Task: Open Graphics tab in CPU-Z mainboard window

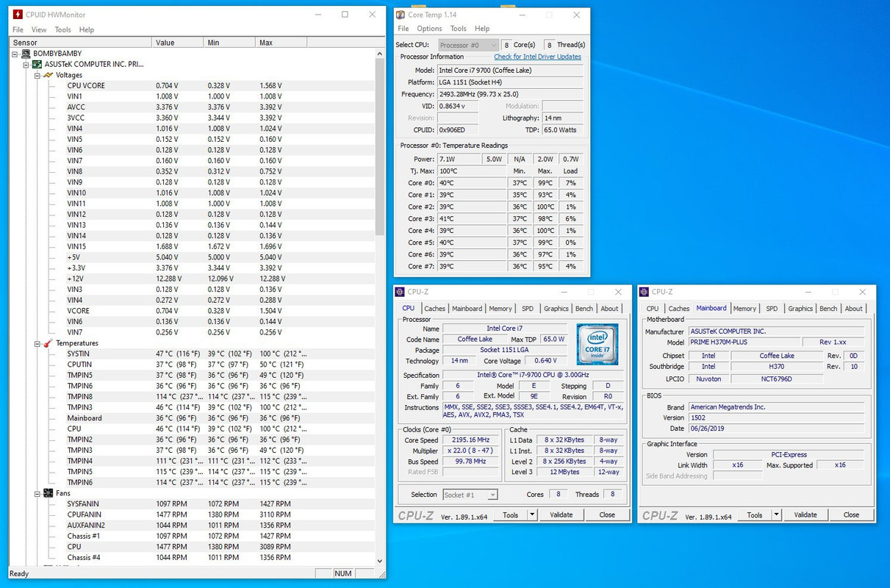Action: click(800, 309)
